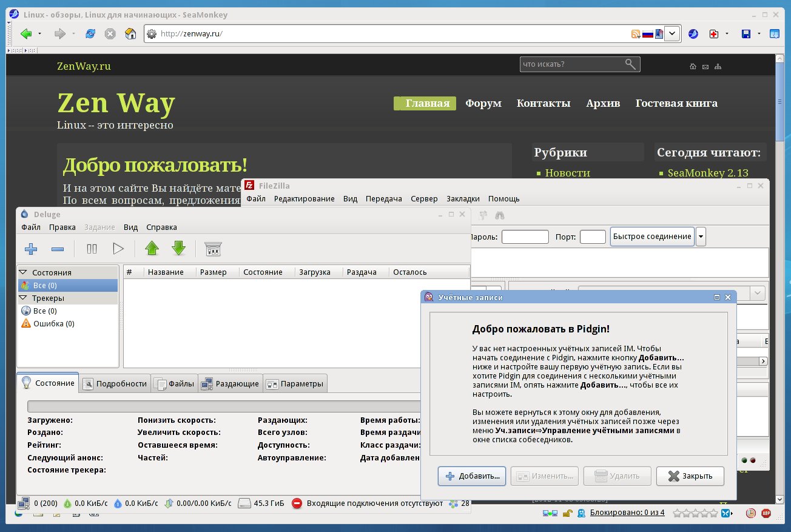Open the Новости rubric link
This screenshot has width=791, height=532.
pyautogui.click(x=567, y=173)
